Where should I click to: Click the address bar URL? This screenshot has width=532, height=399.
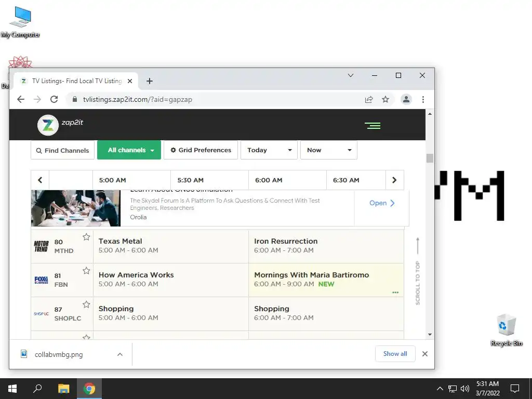137,99
